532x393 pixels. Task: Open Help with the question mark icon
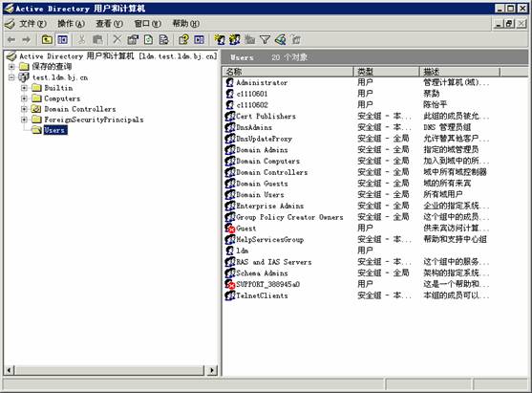coord(183,40)
